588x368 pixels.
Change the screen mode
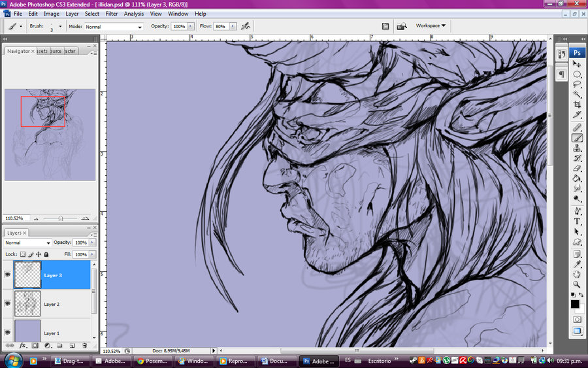pos(577,331)
